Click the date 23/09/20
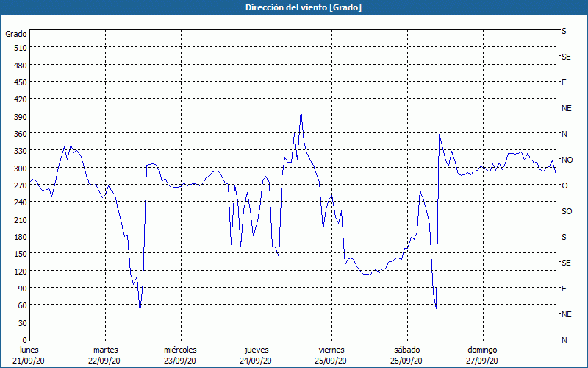Image resolution: width=588 pixels, height=368 pixels. point(180,361)
